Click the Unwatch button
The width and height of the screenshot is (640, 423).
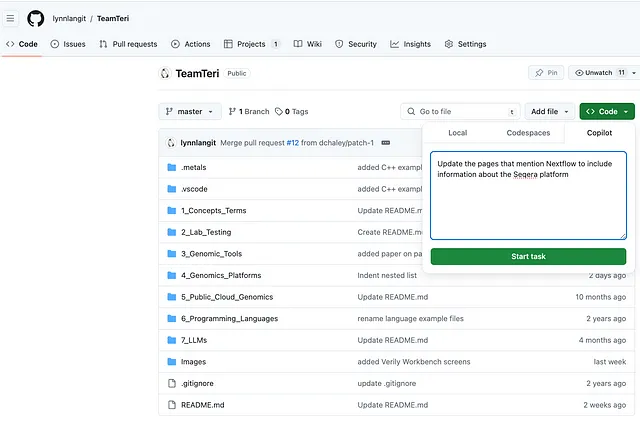[x=599, y=73]
